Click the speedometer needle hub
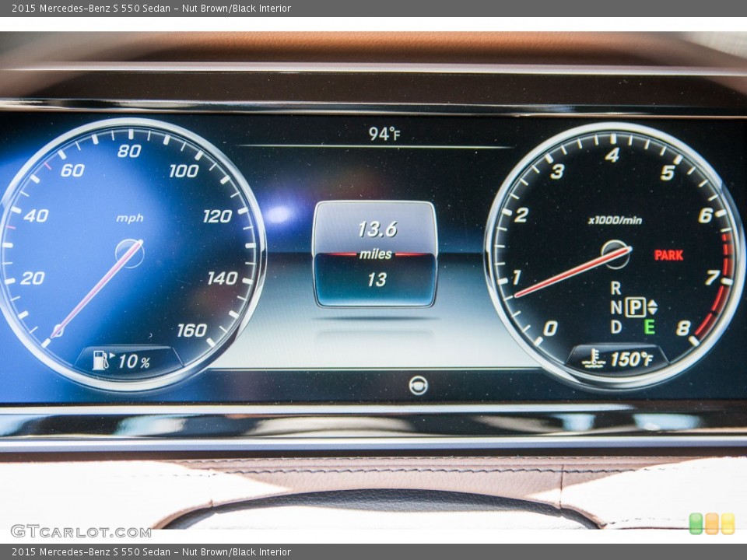The height and width of the screenshot is (560, 747). (130, 253)
